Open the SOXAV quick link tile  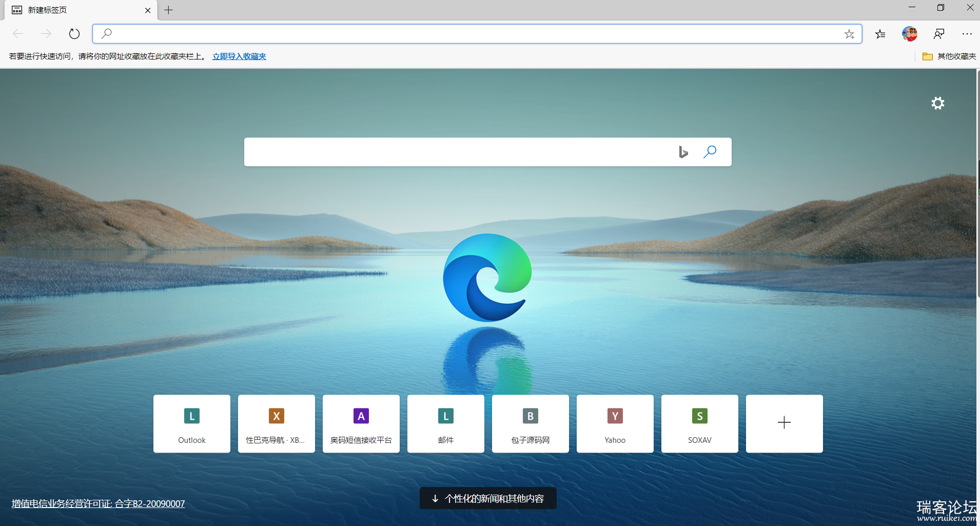[700, 424]
